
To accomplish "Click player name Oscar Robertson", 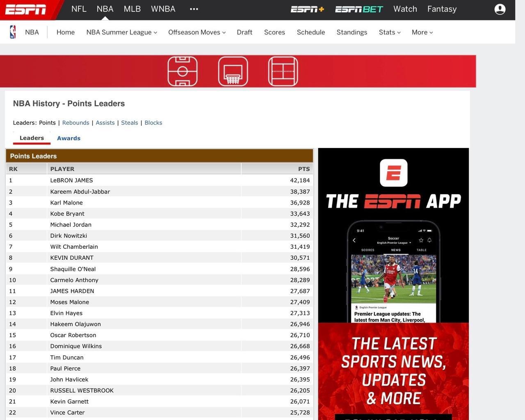I will pyautogui.click(x=73, y=335).
